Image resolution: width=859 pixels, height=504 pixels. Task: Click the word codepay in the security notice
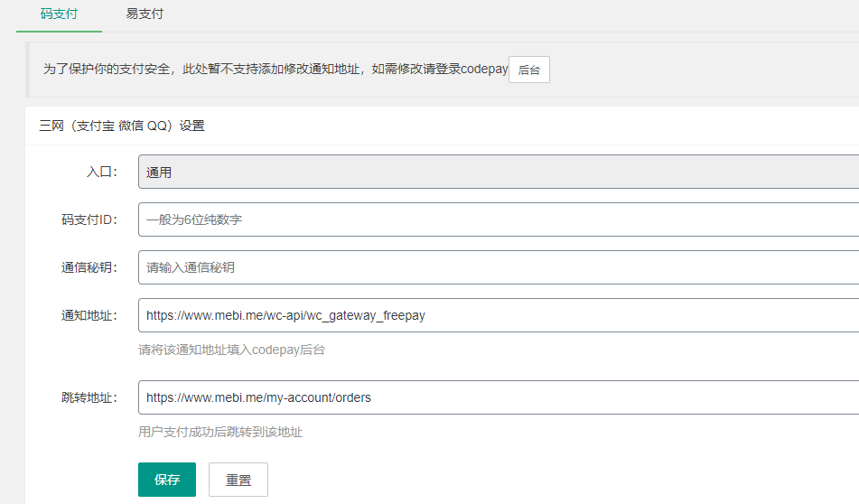click(x=484, y=70)
